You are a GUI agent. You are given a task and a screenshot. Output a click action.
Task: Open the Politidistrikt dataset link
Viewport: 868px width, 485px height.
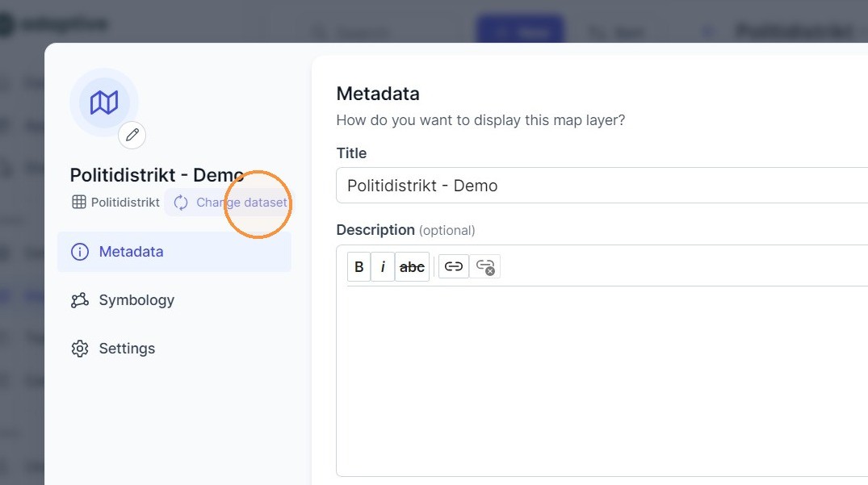click(115, 203)
